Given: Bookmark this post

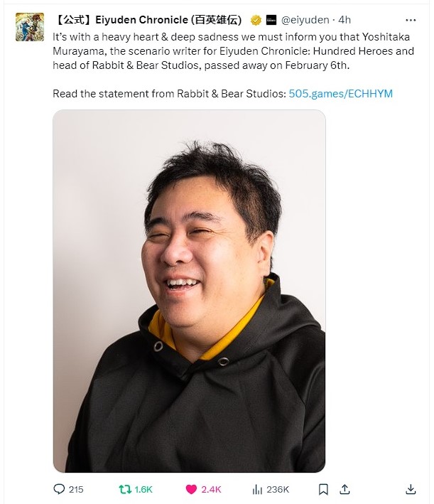Looking at the screenshot, I should [323, 489].
